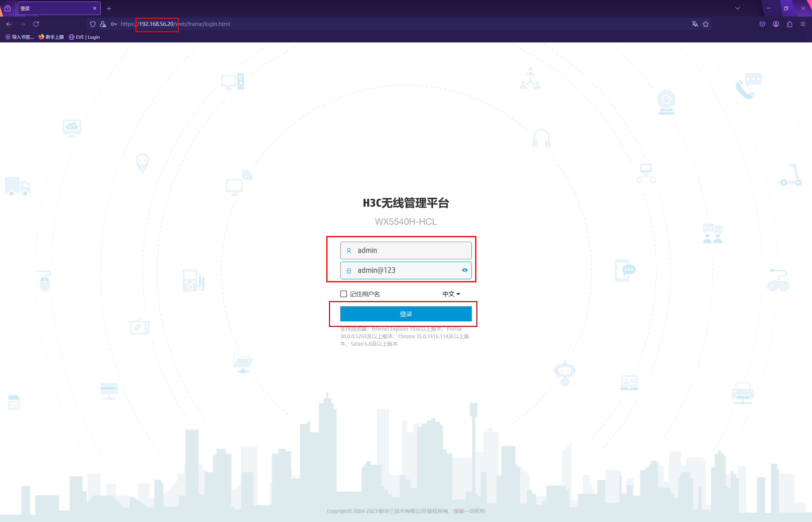This screenshot has height=522, width=812.
Task: Click the blue 登录 login button
Action: point(406,314)
